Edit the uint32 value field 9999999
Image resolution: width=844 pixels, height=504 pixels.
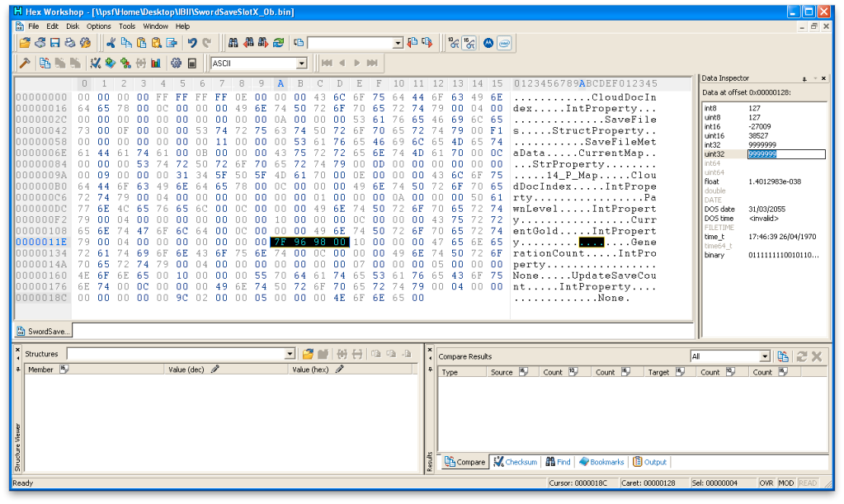(x=786, y=154)
